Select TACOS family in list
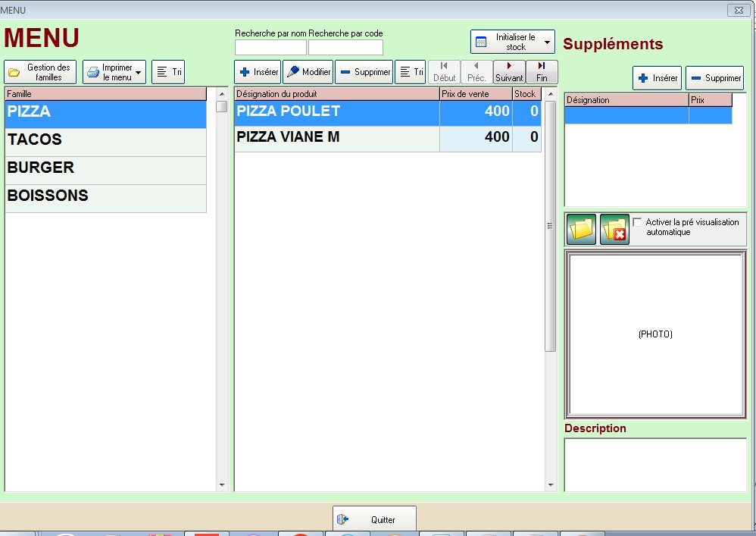The image size is (756, 536). point(105,140)
